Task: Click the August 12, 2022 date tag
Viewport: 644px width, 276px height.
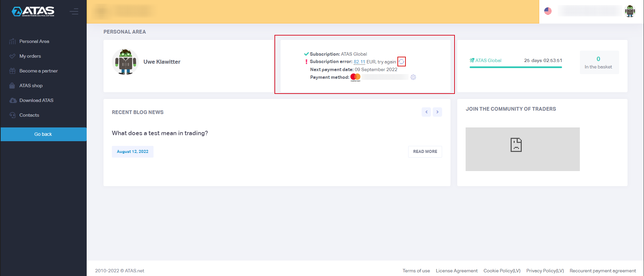Action: pyautogui.click(x=133, y=152)
